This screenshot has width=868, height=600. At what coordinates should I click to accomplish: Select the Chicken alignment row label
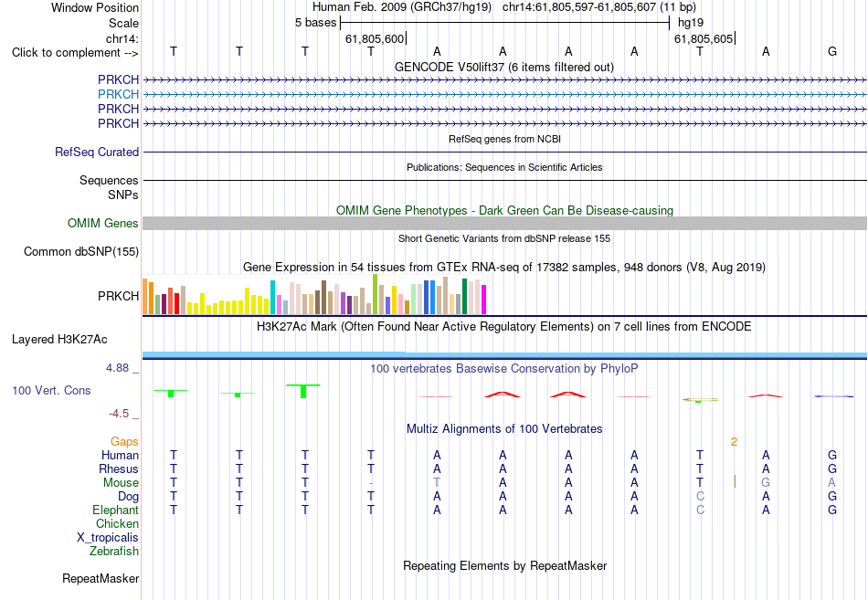117,523
